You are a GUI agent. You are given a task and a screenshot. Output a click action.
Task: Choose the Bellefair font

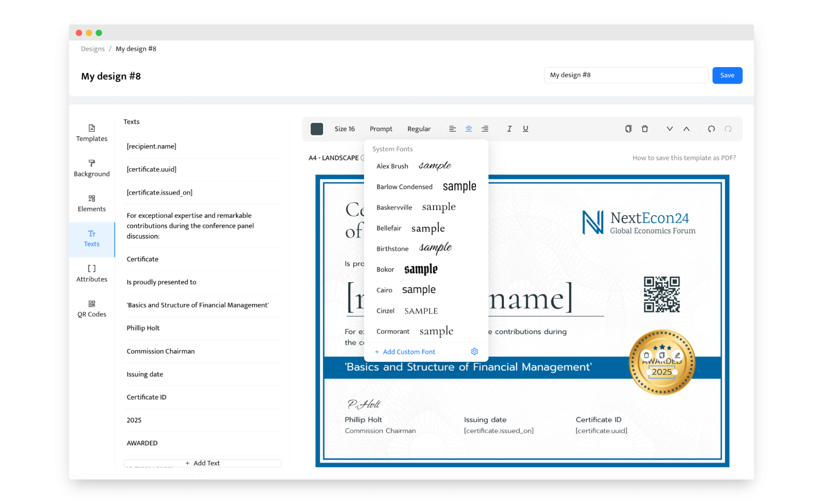click(426, 228)
